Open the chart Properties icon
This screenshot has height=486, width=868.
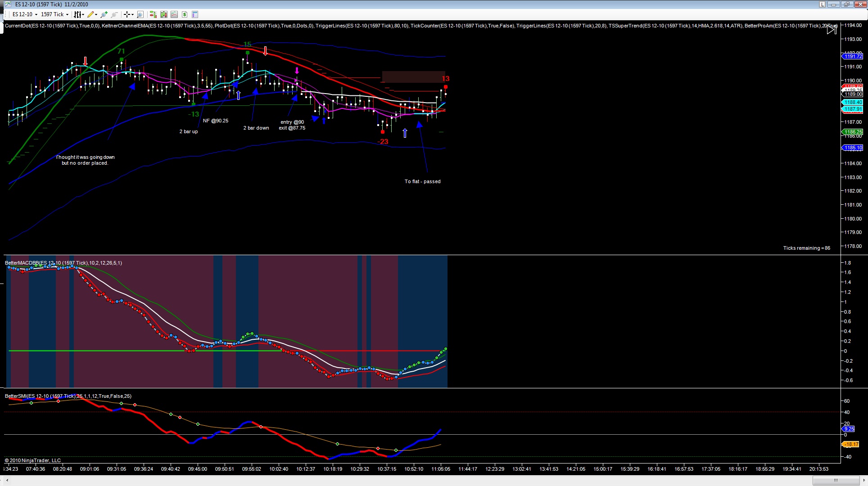(x=195, y=14)
